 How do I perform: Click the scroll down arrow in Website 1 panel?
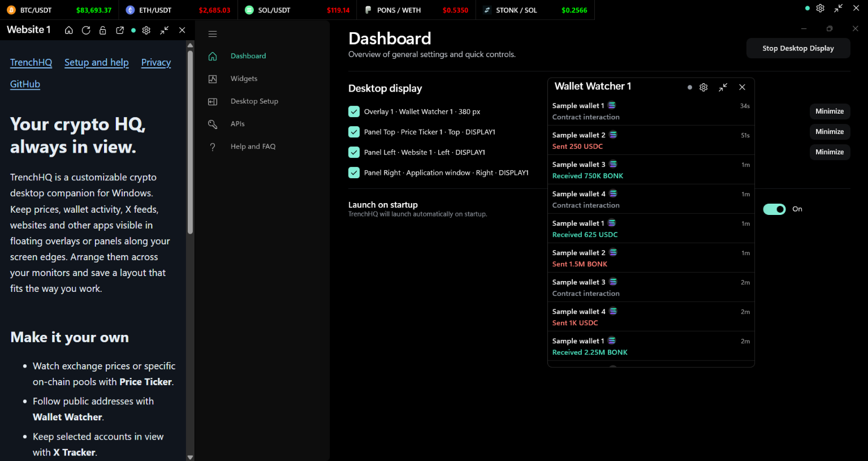(190, 457)
